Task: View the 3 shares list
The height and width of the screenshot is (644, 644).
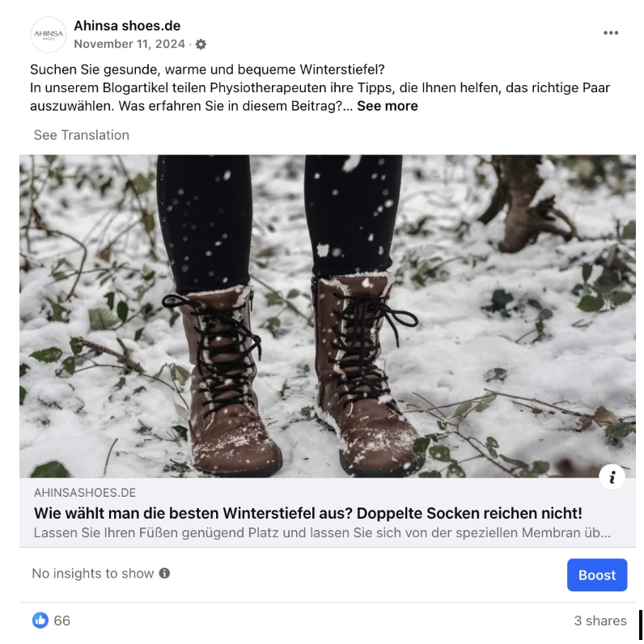Action: 600,621
